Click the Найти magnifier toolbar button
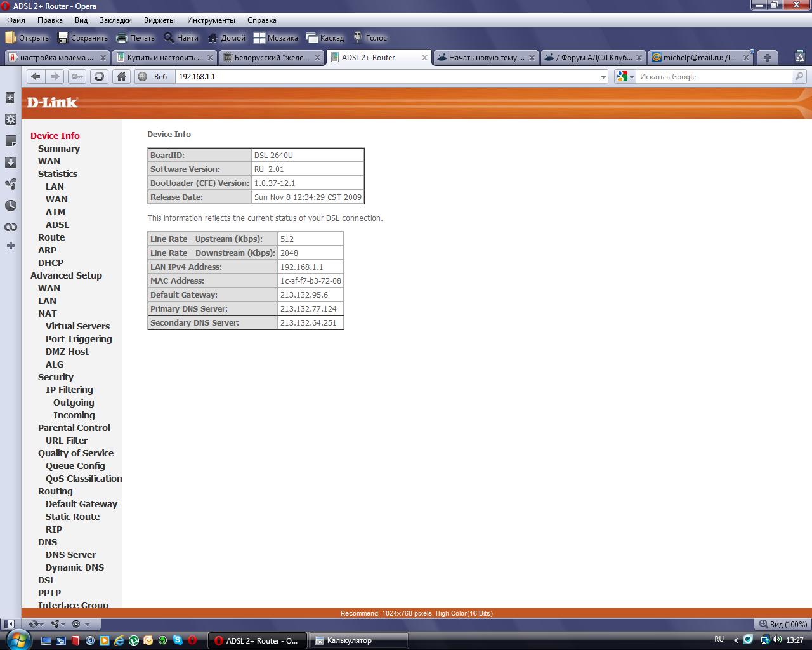Image resolution: width=812 pixels, height=650 pixels. pos(181,38)
